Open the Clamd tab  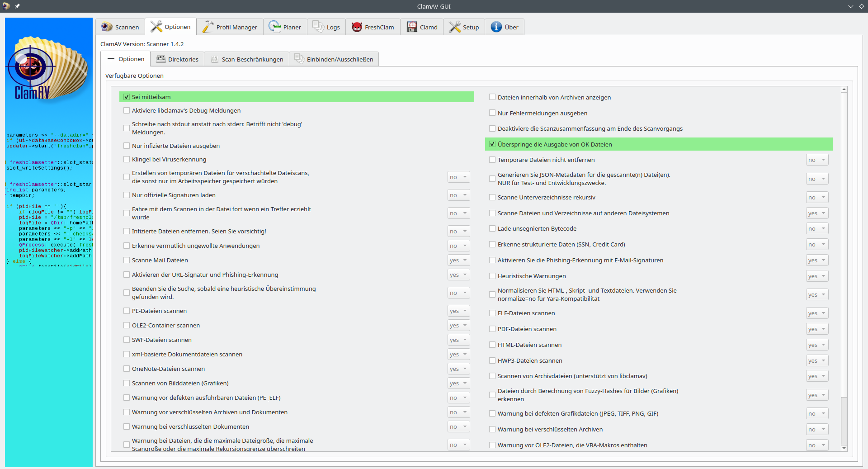tap(422, 27)
